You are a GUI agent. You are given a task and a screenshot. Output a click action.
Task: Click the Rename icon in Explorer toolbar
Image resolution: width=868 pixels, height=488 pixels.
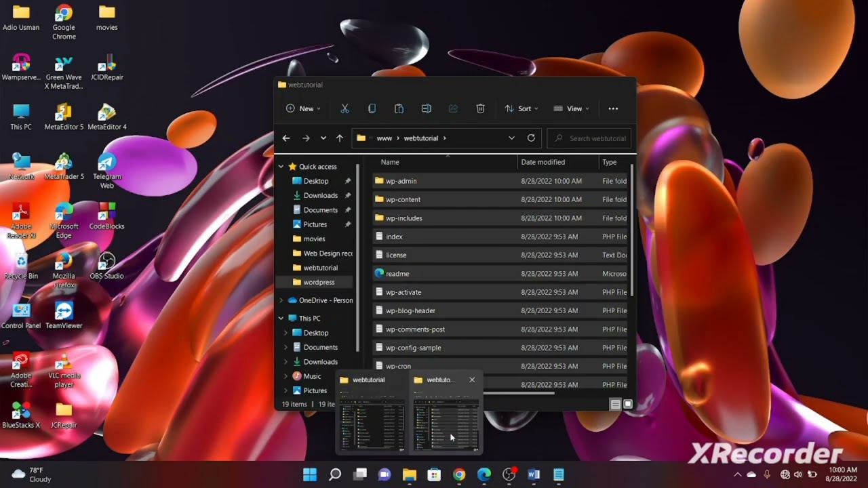pyautogui.click(x=426, y=108)
